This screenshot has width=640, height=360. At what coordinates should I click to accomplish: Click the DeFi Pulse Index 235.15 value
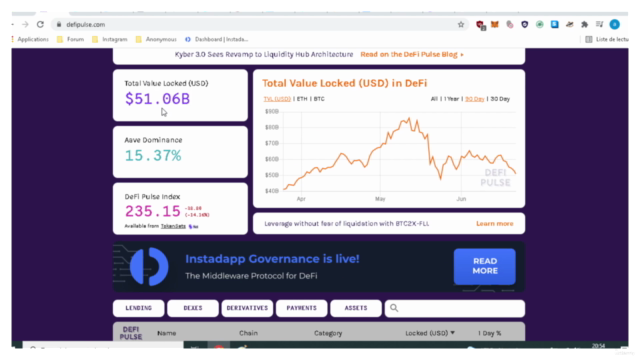(152, 211)
